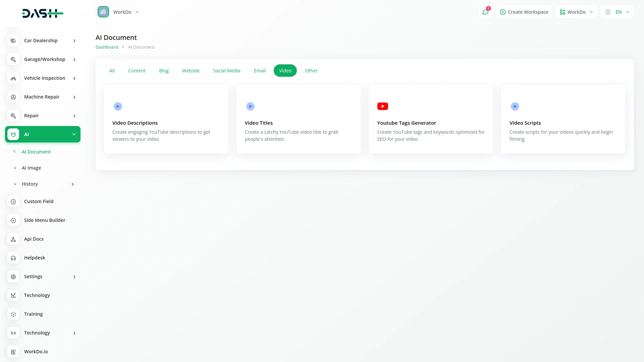This screenshot has width=644, height=362.
Task: Open History in the AI submenu
Action: [x=30, y=184]
